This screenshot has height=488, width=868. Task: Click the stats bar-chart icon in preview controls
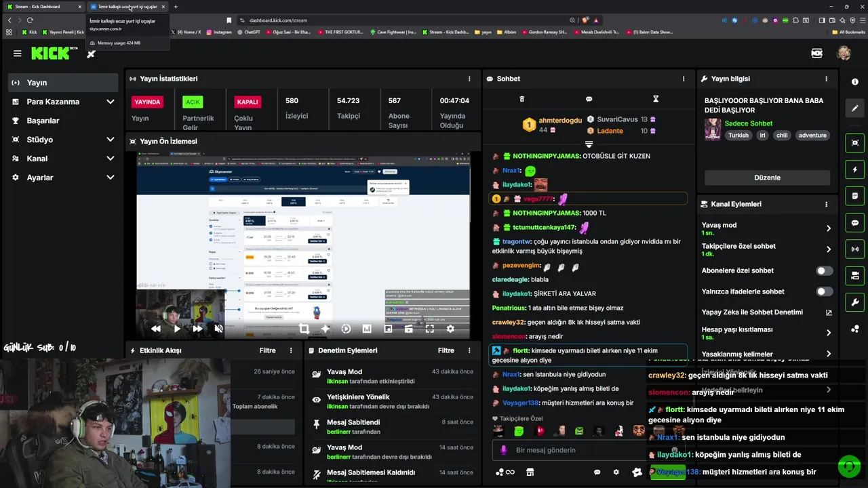tap(367, 329)
